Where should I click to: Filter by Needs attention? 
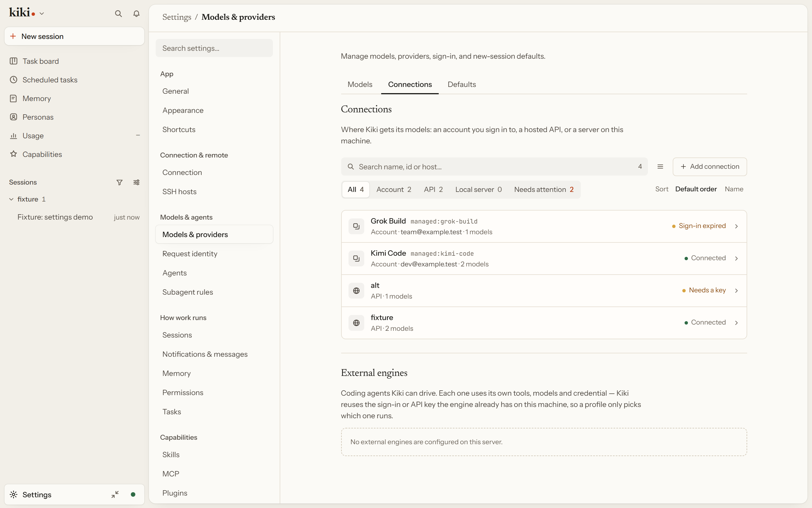click(544, 189)
